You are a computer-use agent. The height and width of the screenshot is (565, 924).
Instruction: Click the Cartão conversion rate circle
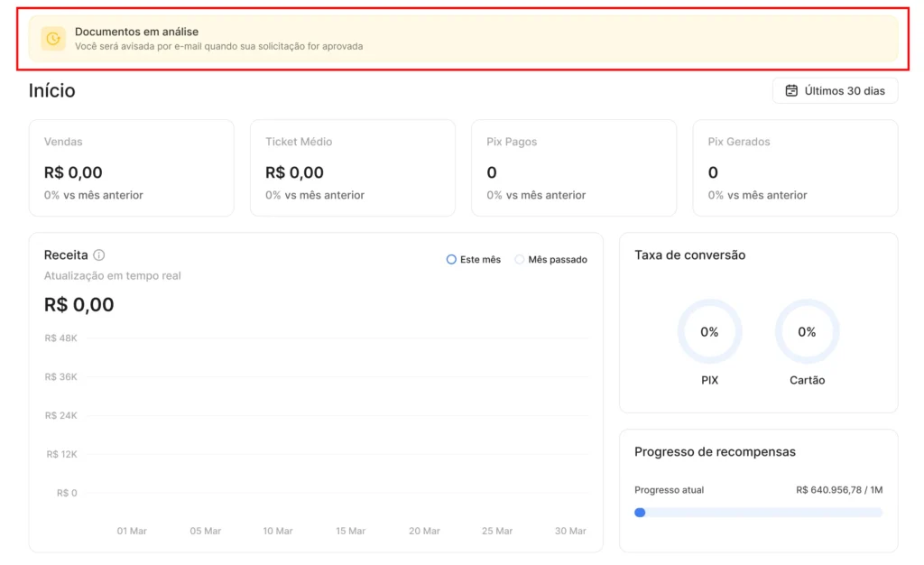click(x=807, y=332)
